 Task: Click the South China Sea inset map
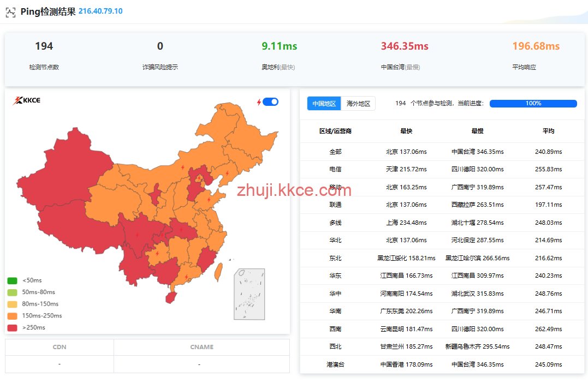tap(249, 294)
